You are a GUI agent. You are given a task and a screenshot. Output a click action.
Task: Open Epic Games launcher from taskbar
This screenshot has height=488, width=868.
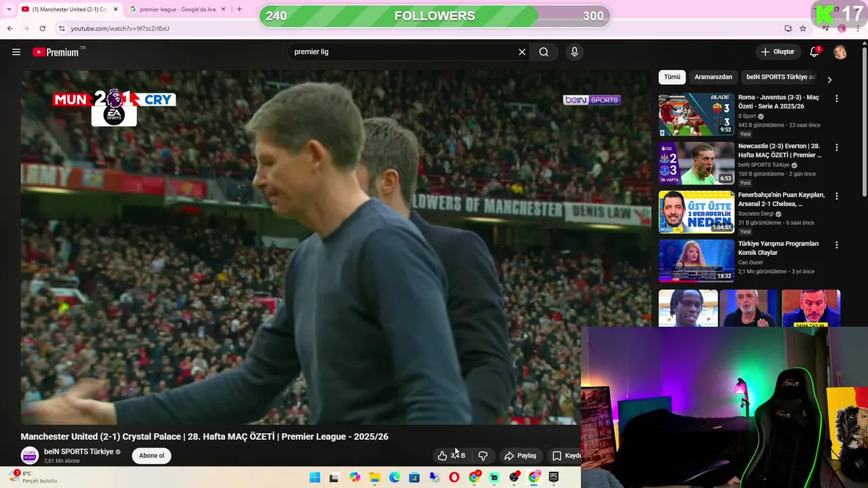tap(553, 477)
